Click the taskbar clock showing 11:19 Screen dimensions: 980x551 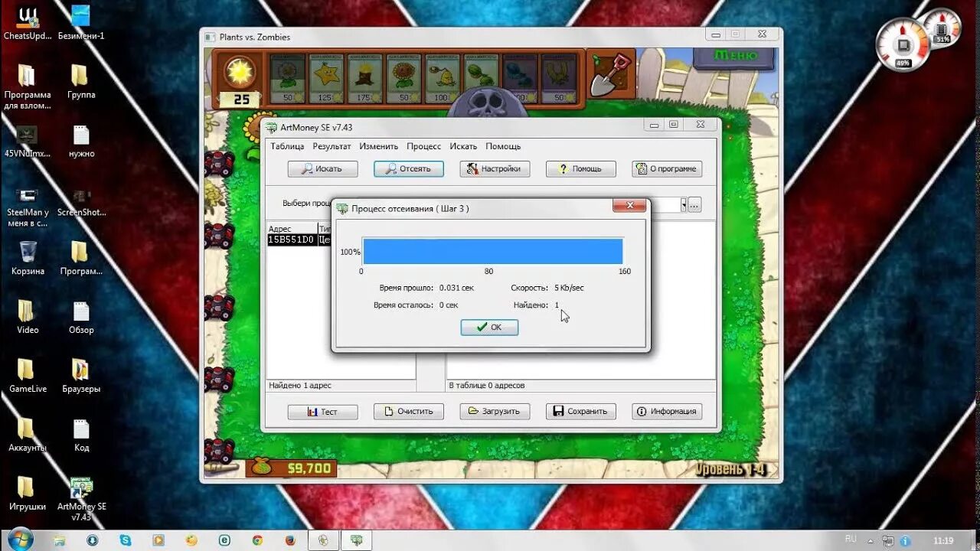click(943, 540)
